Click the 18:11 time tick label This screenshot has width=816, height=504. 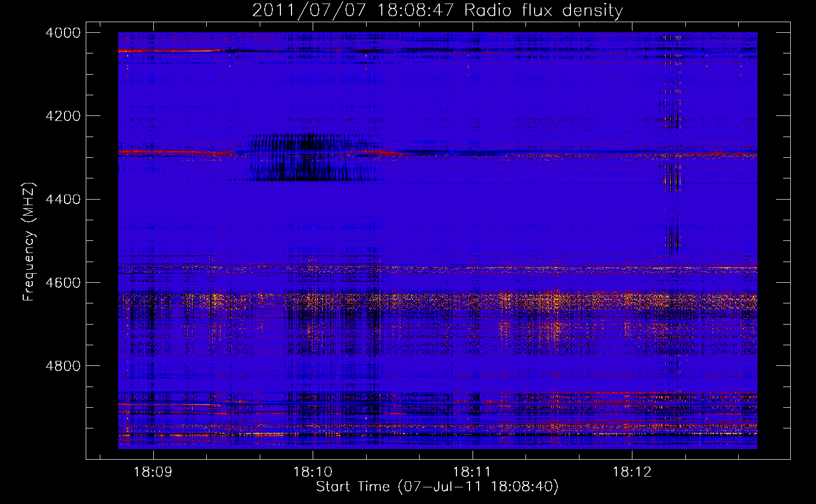(x=472, y=472)
